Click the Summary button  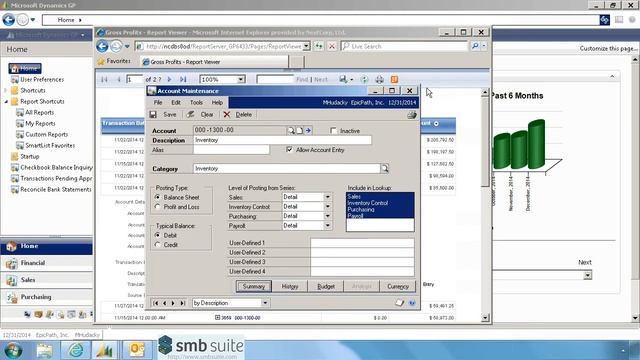coord(253,287)
